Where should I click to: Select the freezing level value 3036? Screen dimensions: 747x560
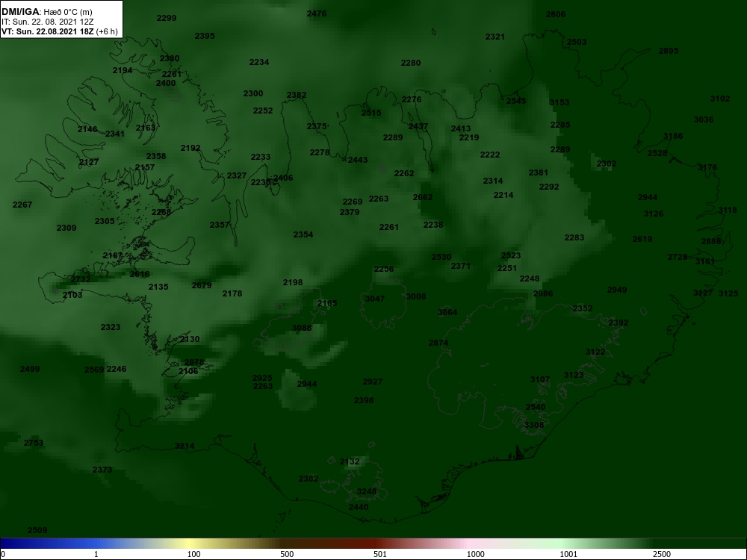pyautogui.click(x=704, y=119)
